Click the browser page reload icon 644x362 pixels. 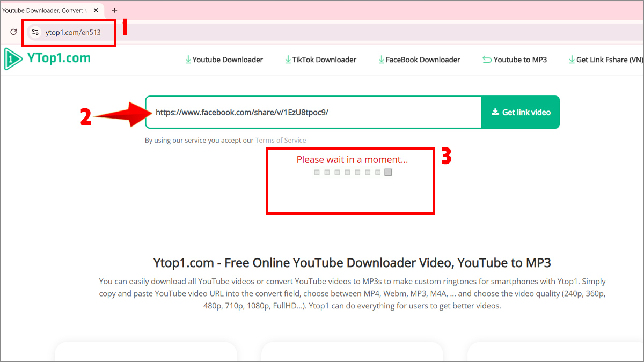[13, 32]
